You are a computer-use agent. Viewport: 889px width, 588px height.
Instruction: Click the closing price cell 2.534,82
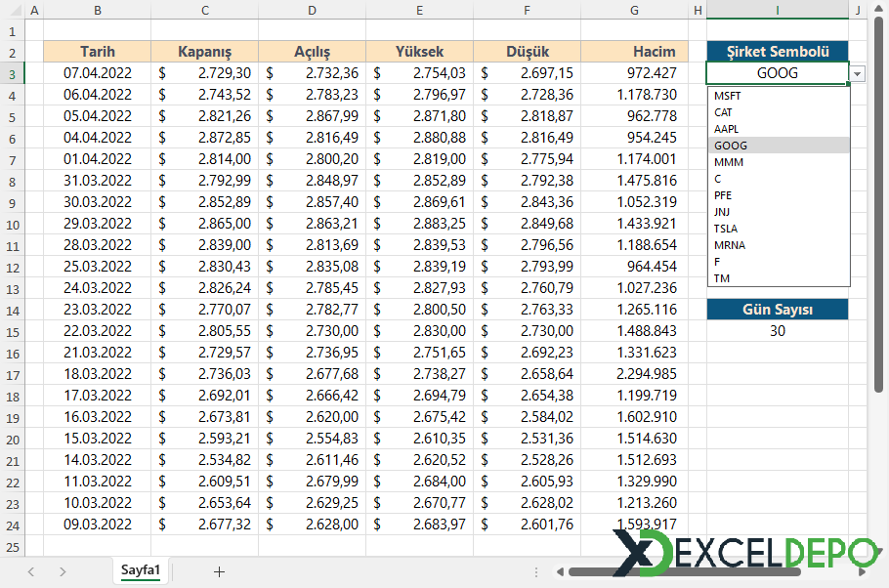pyautogui.click(x=205, y=460)
